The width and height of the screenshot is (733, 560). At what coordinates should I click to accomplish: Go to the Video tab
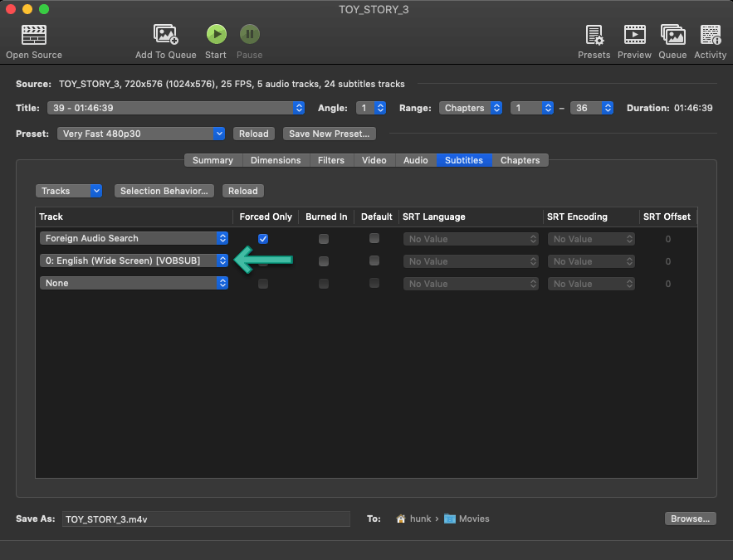(x=374, y=160)
